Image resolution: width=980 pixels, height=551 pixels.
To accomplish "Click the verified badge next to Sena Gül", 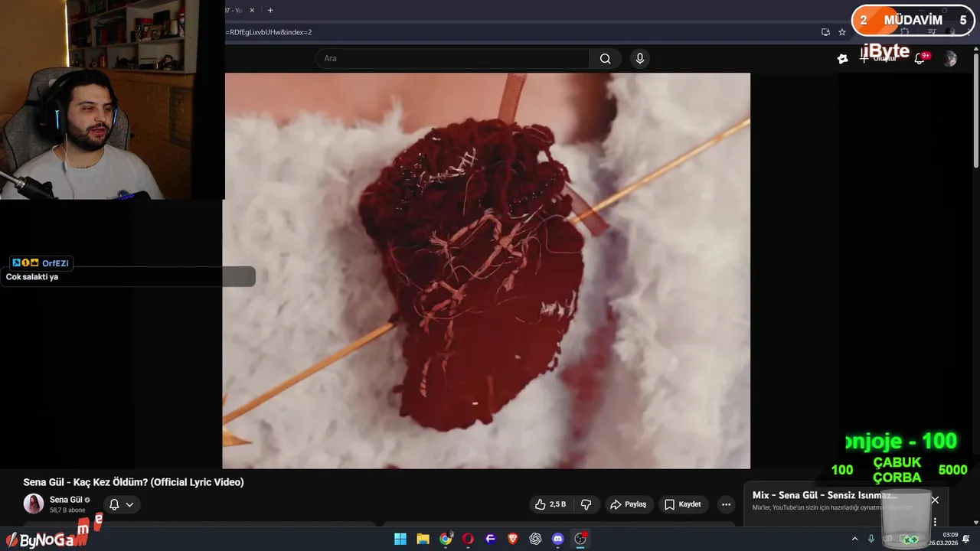I will point(87,500).
